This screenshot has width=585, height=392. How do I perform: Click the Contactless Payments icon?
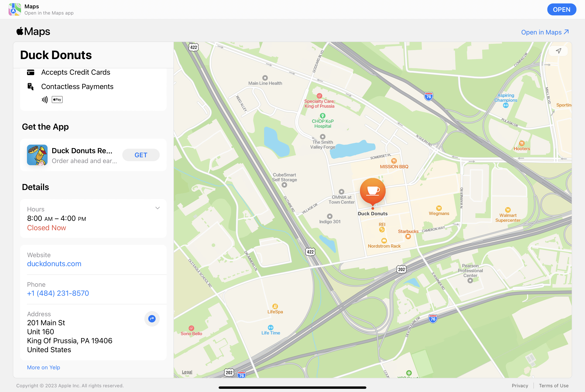pos(30,86)
